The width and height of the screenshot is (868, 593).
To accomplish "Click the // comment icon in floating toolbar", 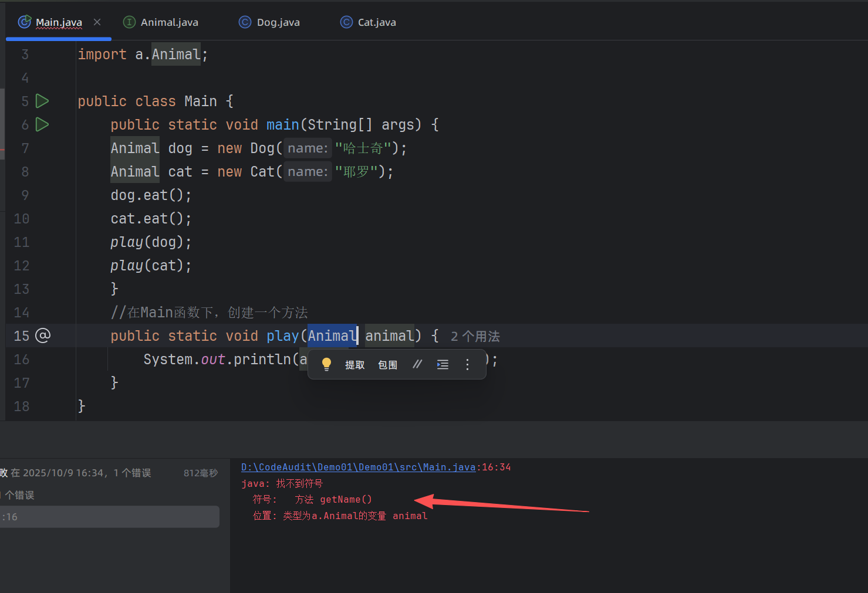I will [417, 364].
